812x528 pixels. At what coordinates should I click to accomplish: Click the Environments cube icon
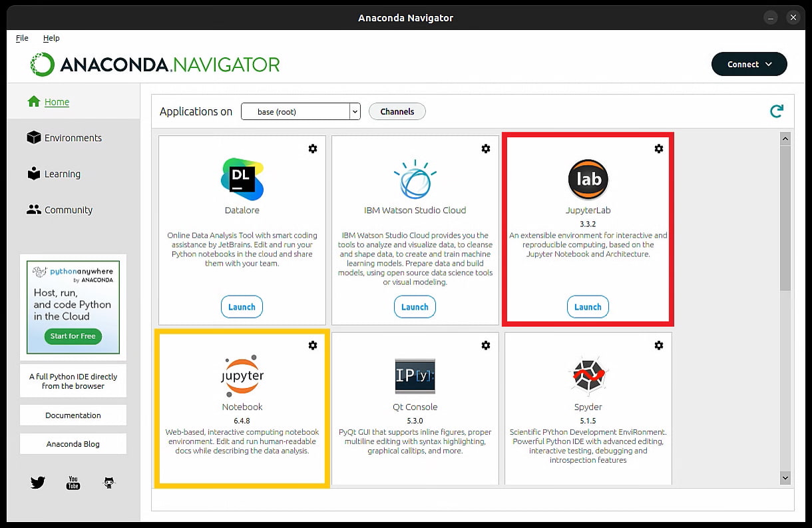click(x=33, y=137)
